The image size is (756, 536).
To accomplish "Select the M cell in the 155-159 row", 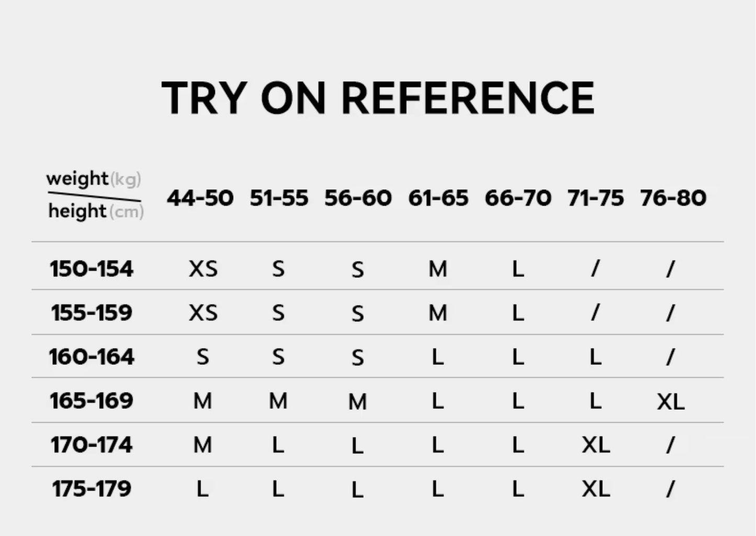I will [438, 313].
